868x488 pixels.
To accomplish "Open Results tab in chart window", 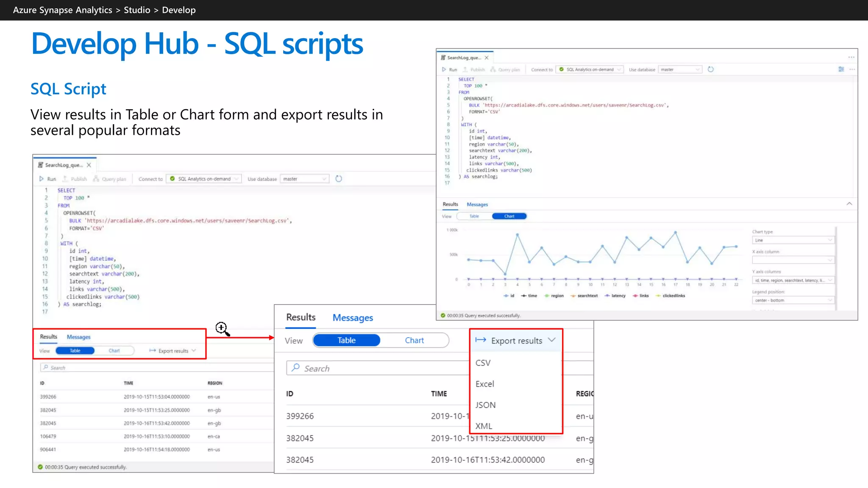I will (x=450, y=204).
